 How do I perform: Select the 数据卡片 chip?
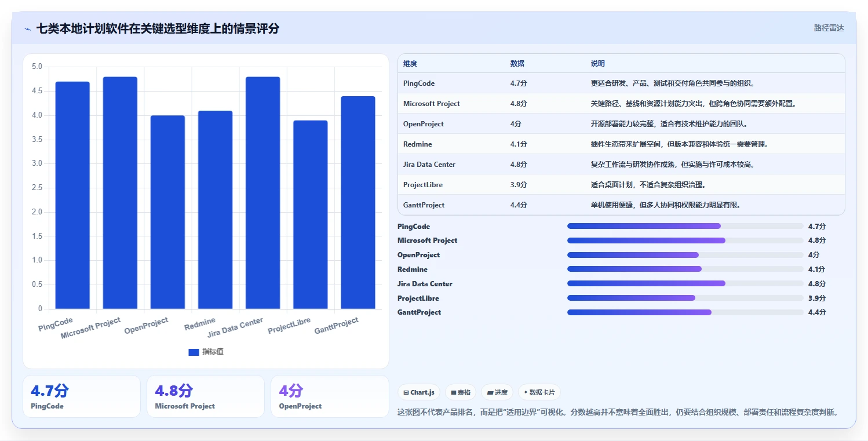539,392
